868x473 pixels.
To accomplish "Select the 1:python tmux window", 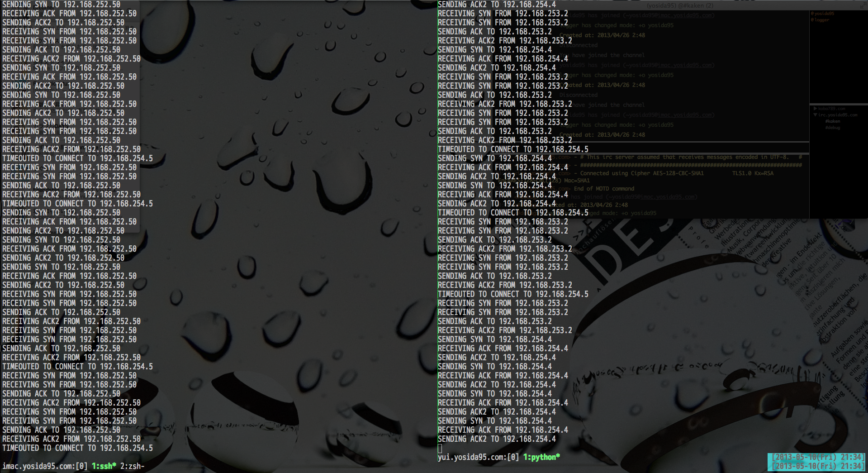I will tap(541, 457).
